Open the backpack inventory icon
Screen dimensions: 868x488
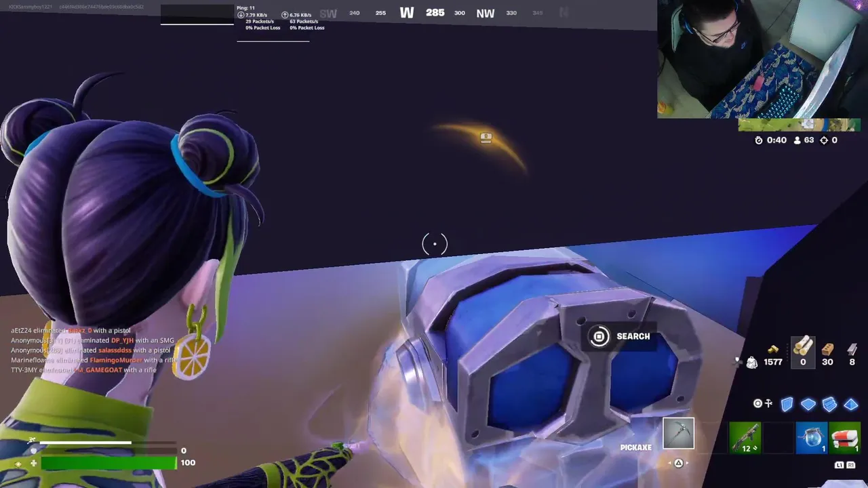click(x=751, y=363)
